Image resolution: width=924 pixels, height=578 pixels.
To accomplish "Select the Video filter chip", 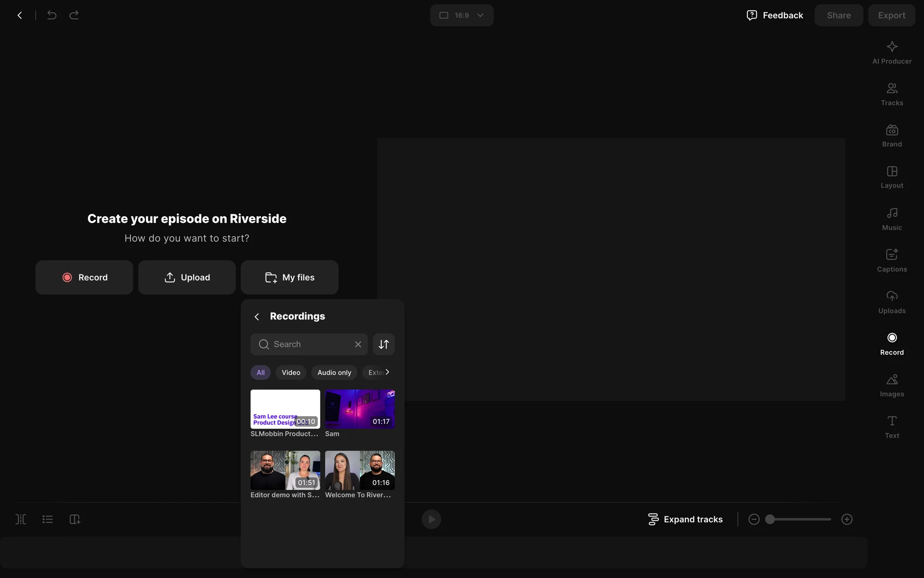I will click(291, 372).
